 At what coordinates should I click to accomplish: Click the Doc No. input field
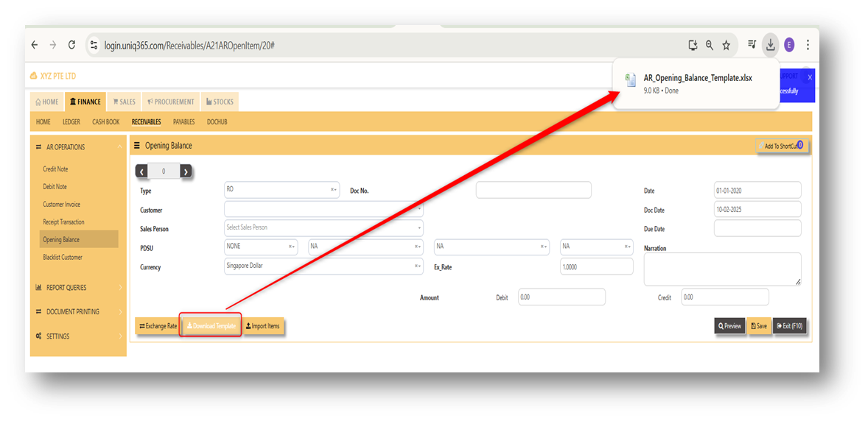pos(533,190)
